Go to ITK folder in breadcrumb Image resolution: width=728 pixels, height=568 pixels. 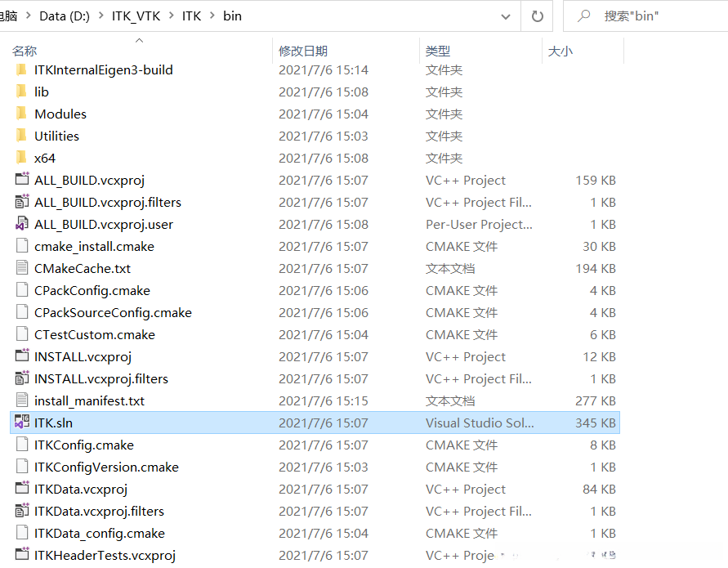pyautogui.click(x=191, y=16)
